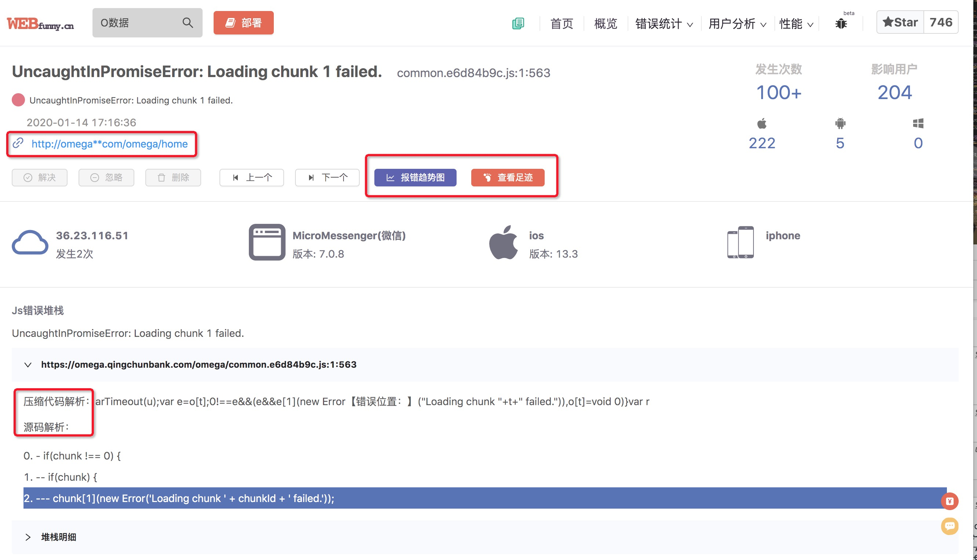
Task: Click the 查看足迹 button
Action: click(x=507, y=177)
